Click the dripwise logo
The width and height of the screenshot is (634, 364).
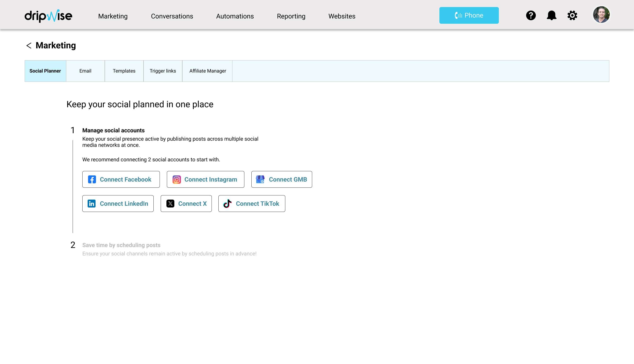coord(48,16)
